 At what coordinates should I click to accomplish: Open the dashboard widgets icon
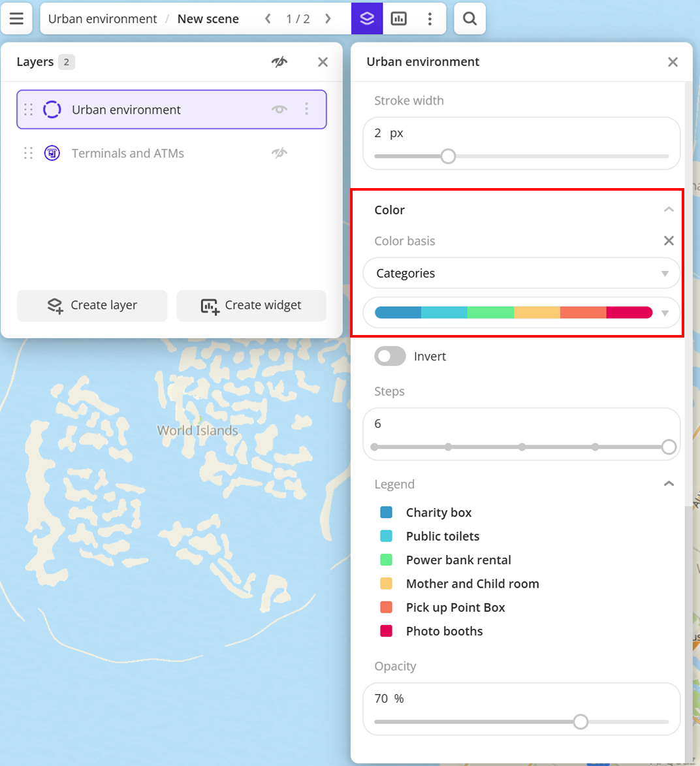pos(399,19)
